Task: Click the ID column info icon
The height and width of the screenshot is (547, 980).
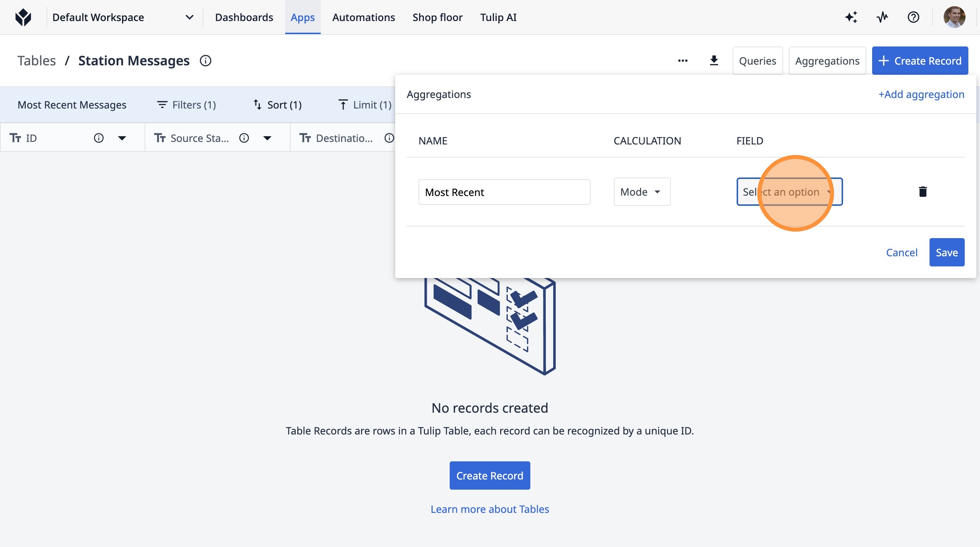Action: [98, 138]
